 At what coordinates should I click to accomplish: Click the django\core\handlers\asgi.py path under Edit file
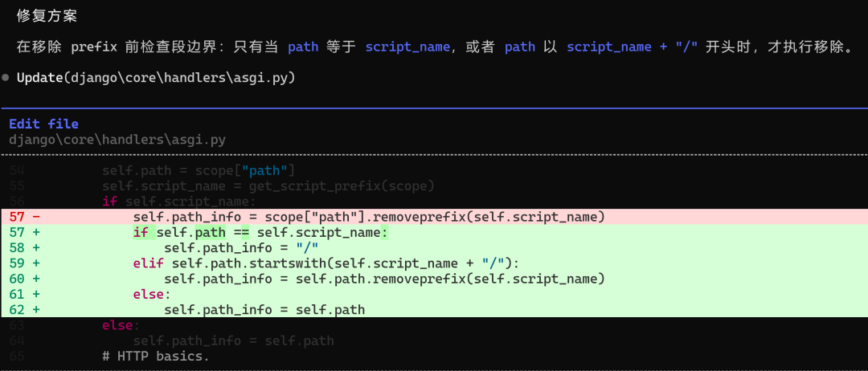pyautogui.click(x=117, y=140)
